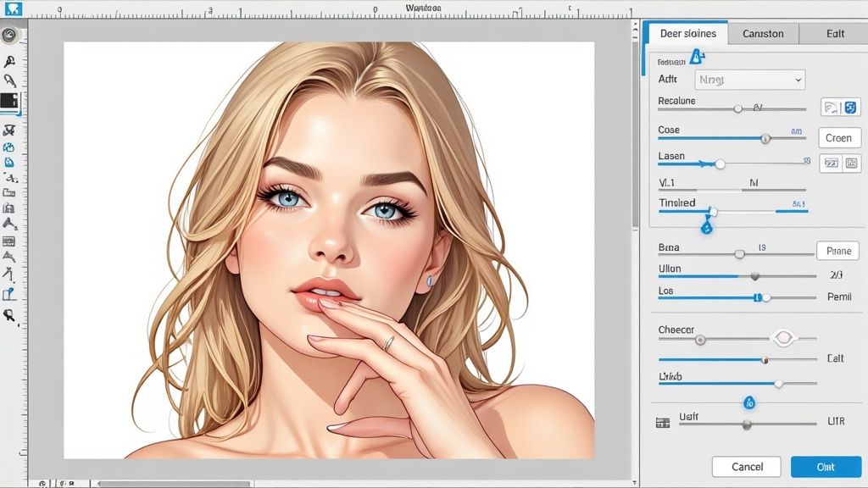The image size is (868, 488).
Task: Select the brush tool below the magnifier
Action: click(x=9, y=80)
